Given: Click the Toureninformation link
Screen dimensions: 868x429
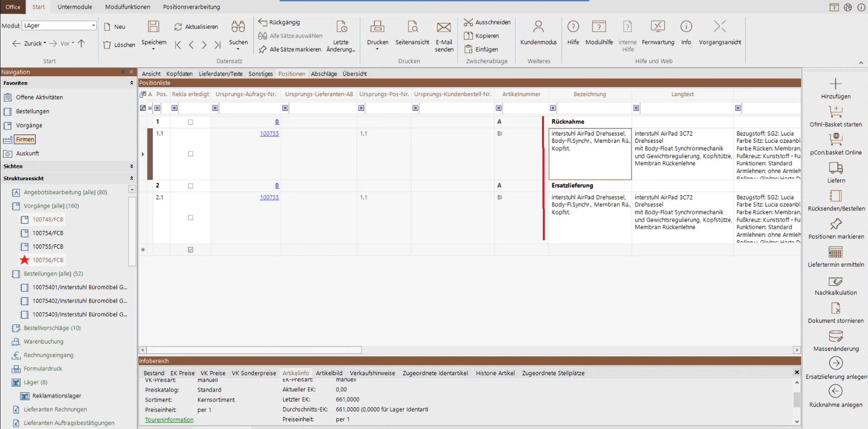Looking at the screenshot, I should pos(169,420).
